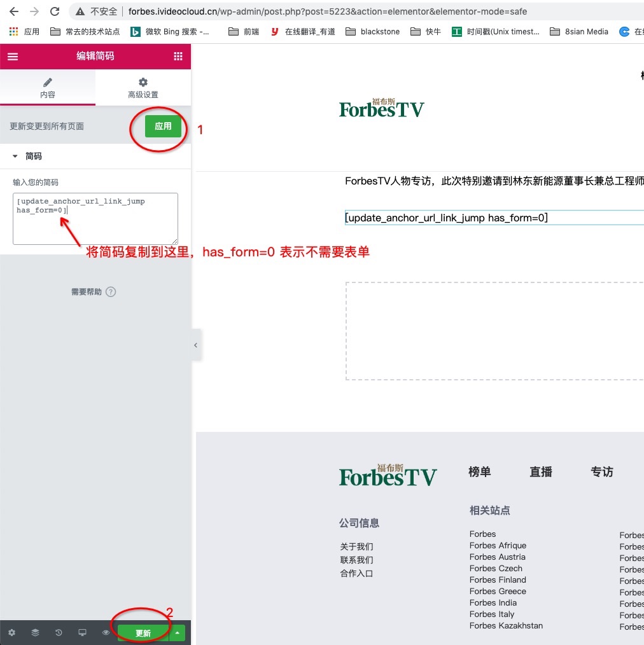Click inside the shortcode text area
The image size is (644, 645).
95,226
